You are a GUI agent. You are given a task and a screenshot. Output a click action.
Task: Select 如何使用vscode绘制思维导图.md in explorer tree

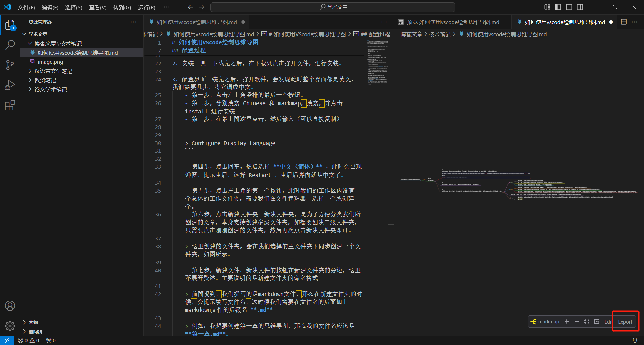(82, 53)
